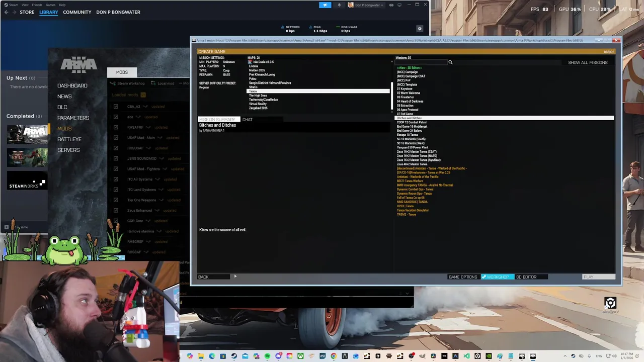
Task: Click SHOW ALL MISSIONS
Action: point(588,62)
